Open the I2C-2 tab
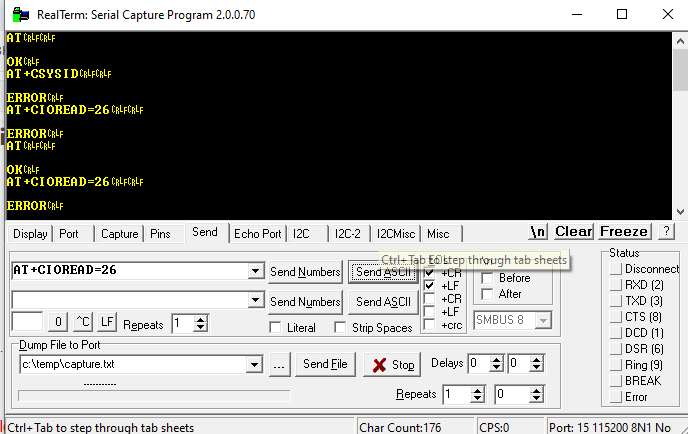The height and width of the screenshot is (434, 688). tap(348, 233)
